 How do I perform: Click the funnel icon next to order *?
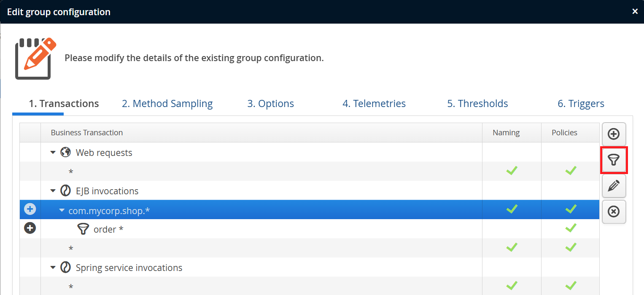pos(84,229)
